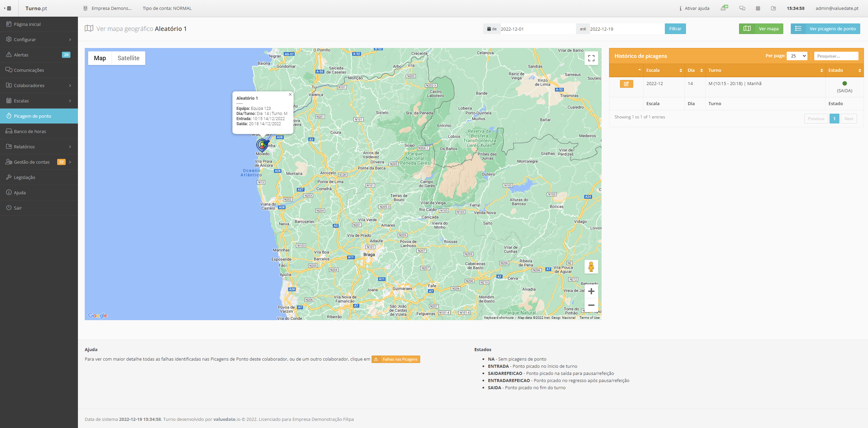Open Legislação from the sidebar menu
This screenshot has width=868, height=428.
(x=24, y=177)
